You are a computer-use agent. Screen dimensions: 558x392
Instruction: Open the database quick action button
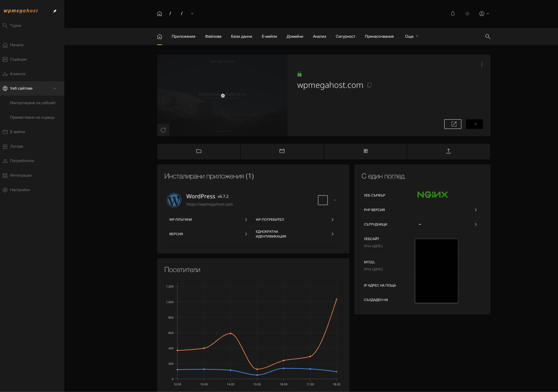[365, 151]
